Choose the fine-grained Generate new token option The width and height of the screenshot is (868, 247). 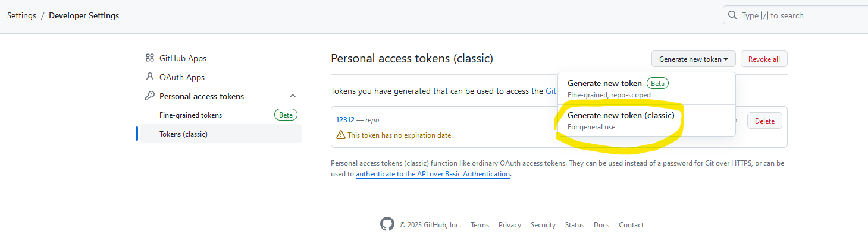coord(646,88)
